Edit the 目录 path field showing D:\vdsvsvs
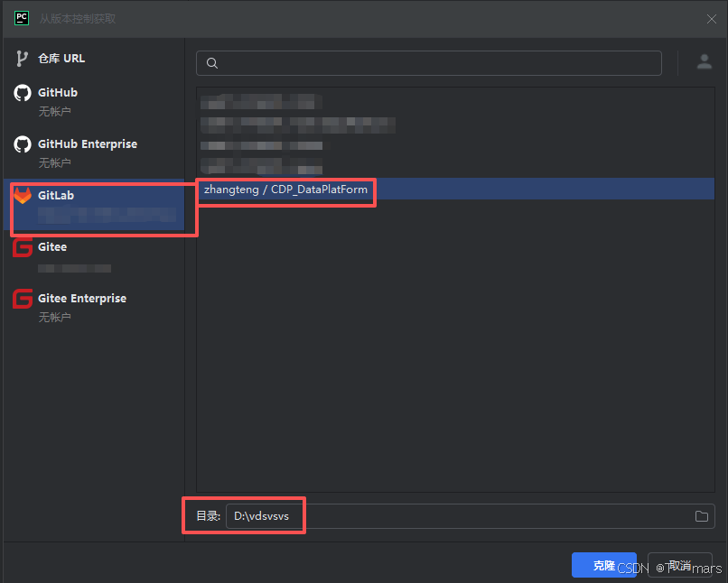The width and height of the screenshot is (728, 583). pyautogui.click(x=470, y=516)
